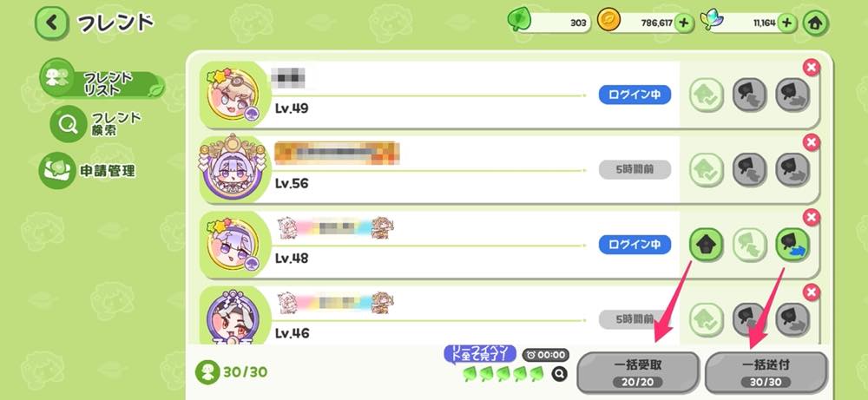Click the 一括送付 30/30 button
The width and height of the screenshot is (868, 400).
pos(766,371)
